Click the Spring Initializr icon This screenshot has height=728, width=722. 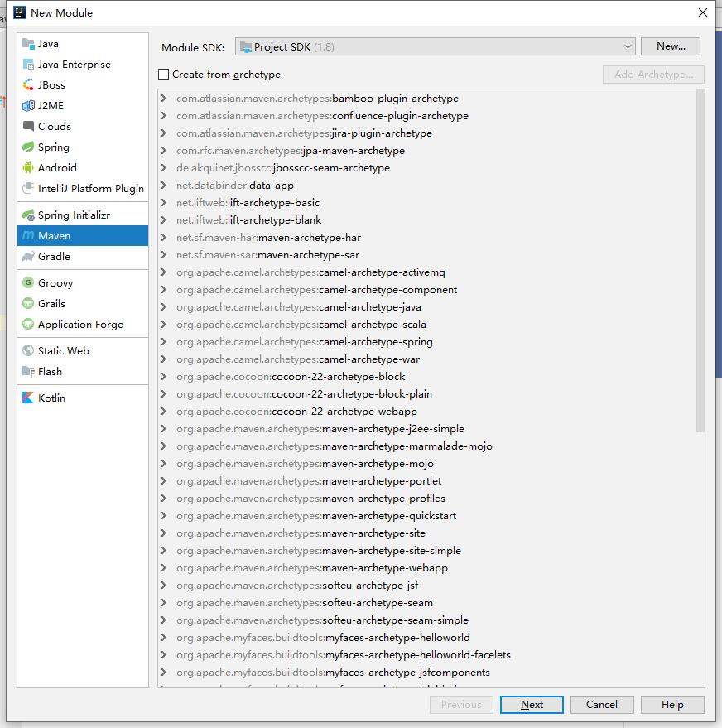29,215
